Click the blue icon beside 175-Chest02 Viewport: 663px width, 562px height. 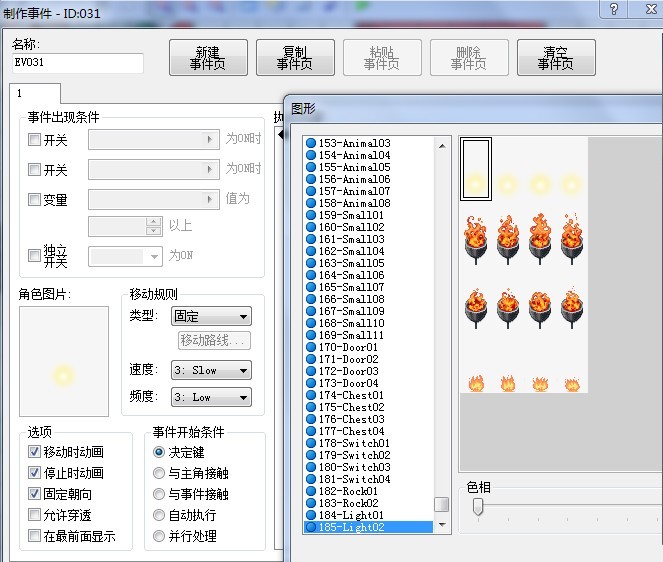click(x=311, y=407)
